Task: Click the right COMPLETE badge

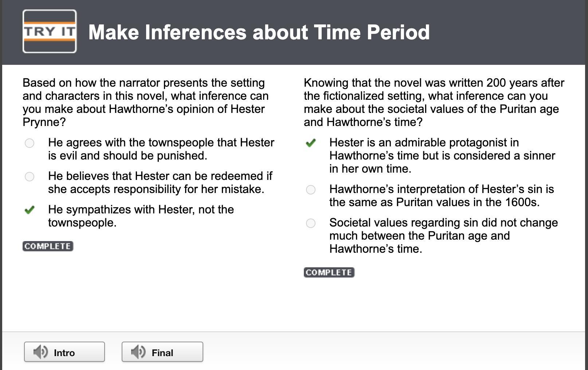Action: [x=329, y=272]
